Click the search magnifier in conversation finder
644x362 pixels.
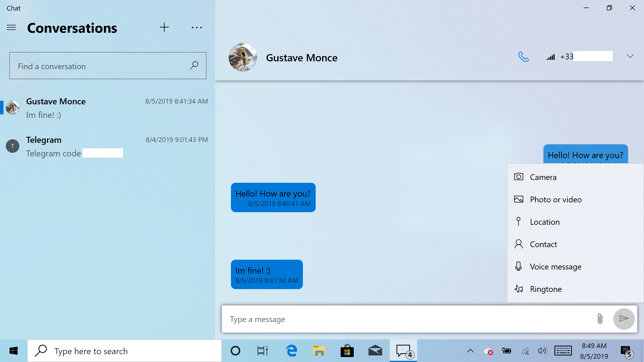194,66
